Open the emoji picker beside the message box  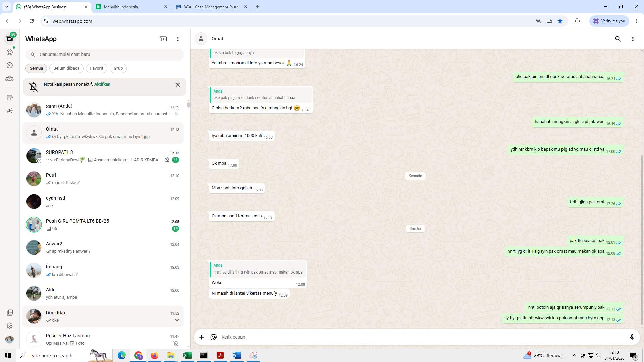[x=214, y=337]
